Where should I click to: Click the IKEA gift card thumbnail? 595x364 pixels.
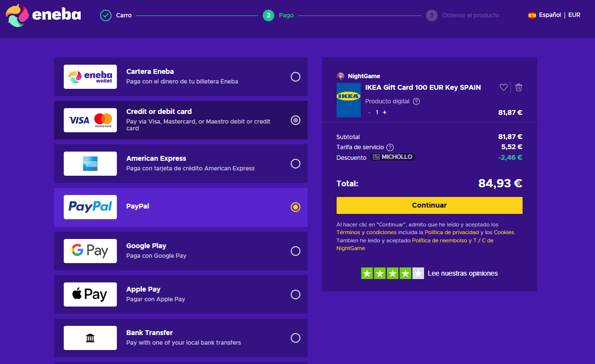[x=349, y=100]
